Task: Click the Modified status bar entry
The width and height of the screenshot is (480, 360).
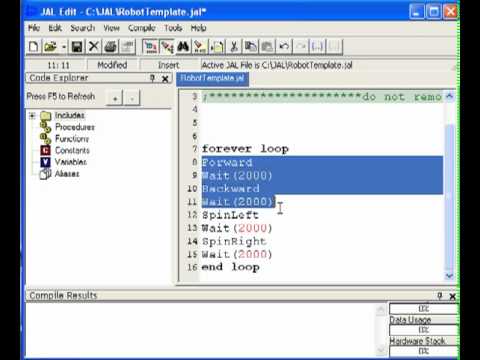Action: [x=112, y=65]
